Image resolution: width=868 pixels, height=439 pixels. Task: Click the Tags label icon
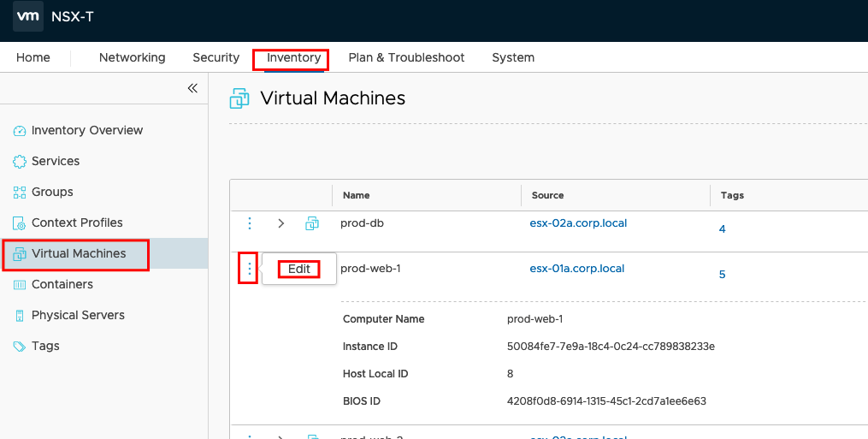pyautogui.click(x=20, y=347)
